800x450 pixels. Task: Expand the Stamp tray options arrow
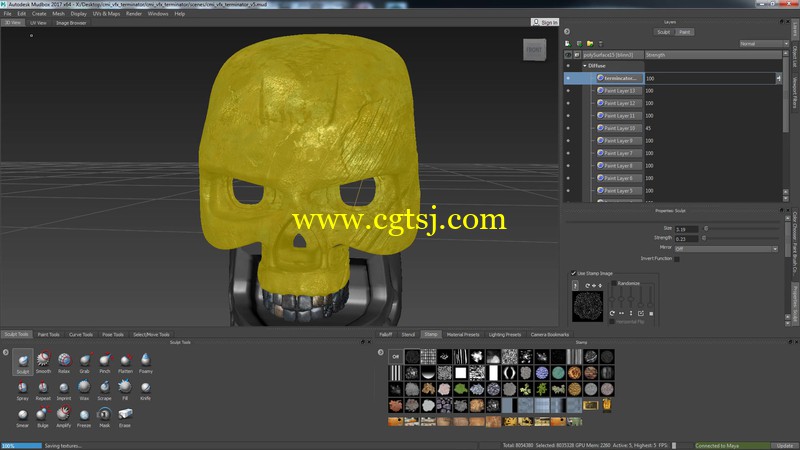point(381,352)
